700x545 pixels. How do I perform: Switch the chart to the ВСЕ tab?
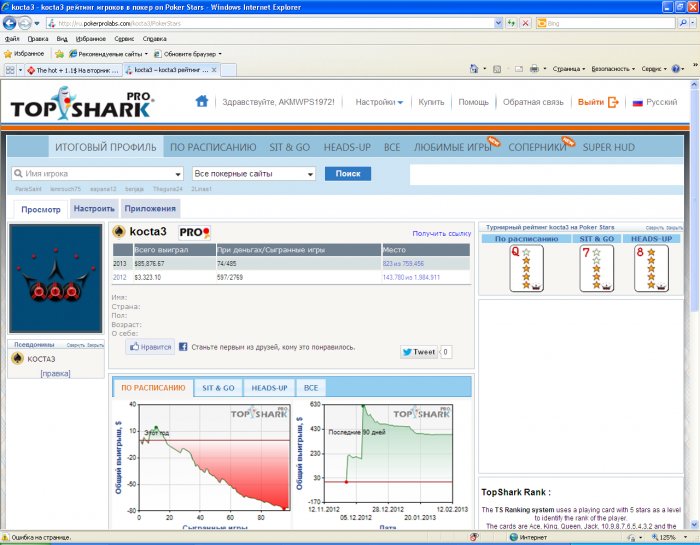click(x=311, y=388)
